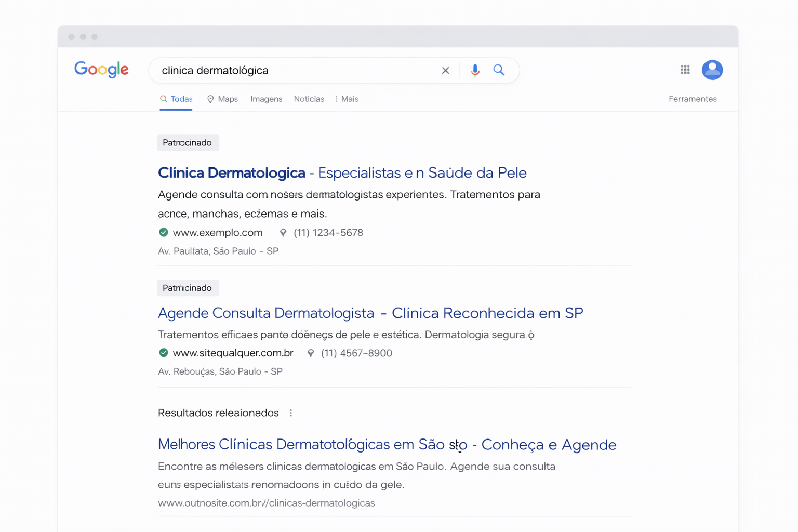Open Ferramentas options

(x=693, y=99)
